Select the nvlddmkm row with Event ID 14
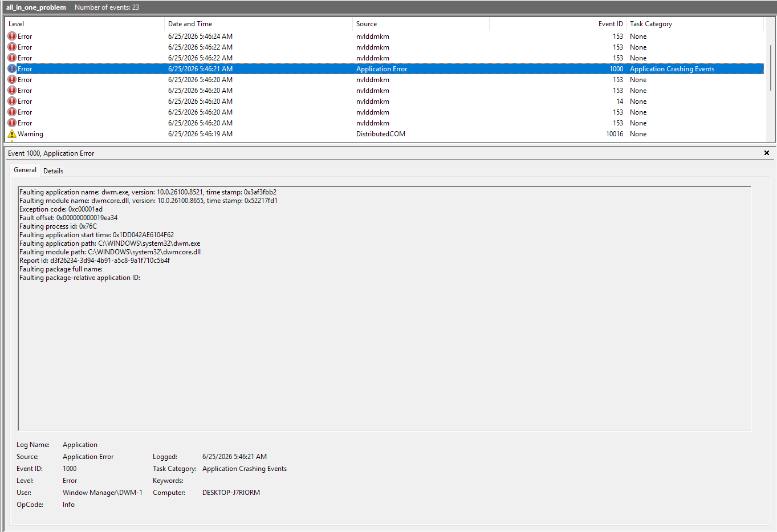 (x=384, y=101)
